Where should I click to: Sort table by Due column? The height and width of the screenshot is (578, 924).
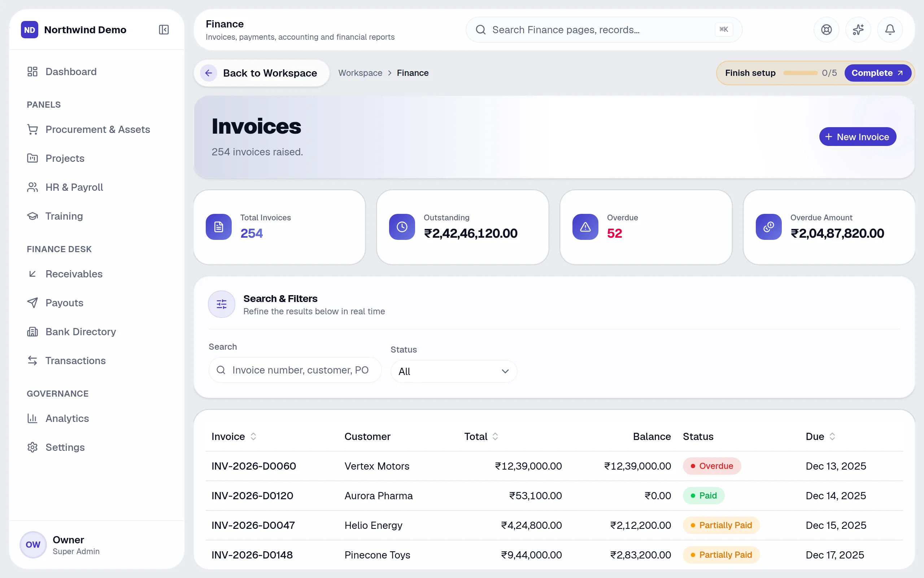point(820,436)
